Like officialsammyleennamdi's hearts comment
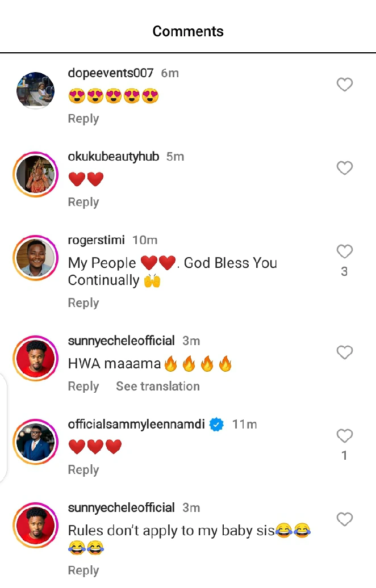 pos(345,436)
